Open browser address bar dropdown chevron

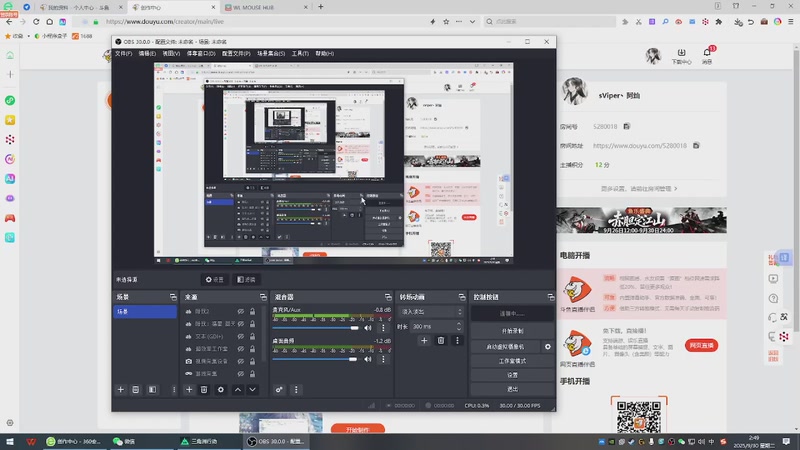click(x=472, y=22)
